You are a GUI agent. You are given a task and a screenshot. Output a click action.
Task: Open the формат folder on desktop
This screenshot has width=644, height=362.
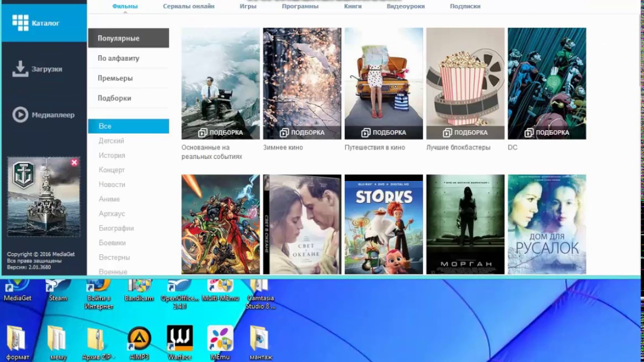pyautogui.click(x=17, y=343)
